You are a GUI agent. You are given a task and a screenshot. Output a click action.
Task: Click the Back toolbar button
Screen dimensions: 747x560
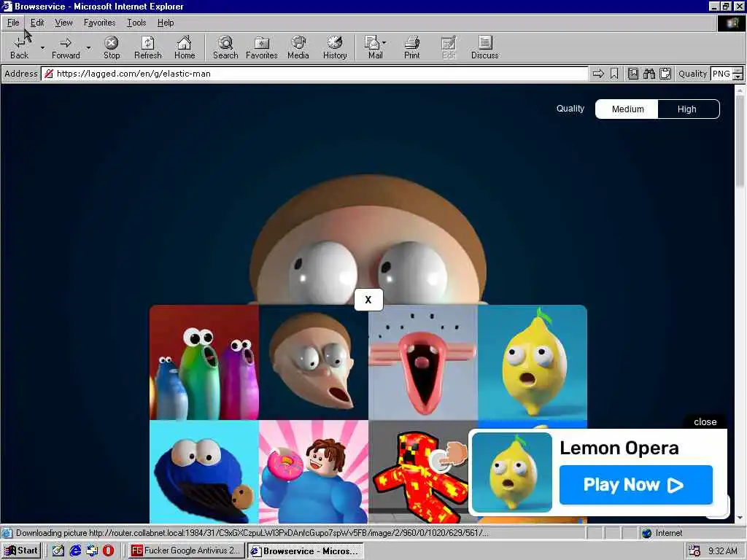[19, 47]
